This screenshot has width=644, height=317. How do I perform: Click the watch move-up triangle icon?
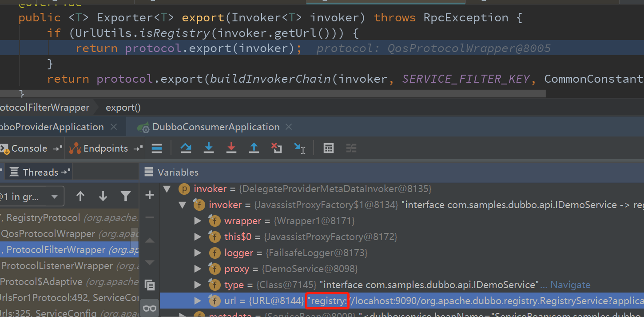150,241
